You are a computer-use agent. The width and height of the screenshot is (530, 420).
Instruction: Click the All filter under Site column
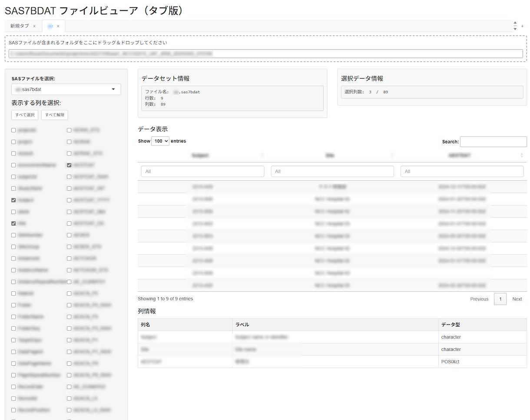(x=332, y=171)
